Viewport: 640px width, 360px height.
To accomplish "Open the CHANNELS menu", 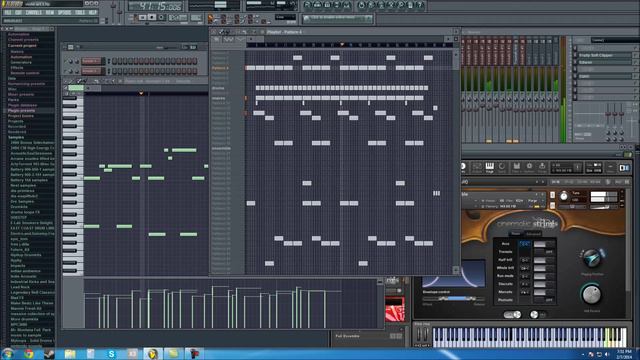I will click(x=33, y=13).
